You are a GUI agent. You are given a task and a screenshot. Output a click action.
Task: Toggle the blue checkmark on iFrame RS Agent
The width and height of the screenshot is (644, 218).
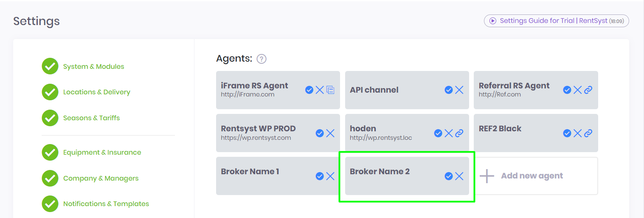pyautogui.click(x=309, y=90)
